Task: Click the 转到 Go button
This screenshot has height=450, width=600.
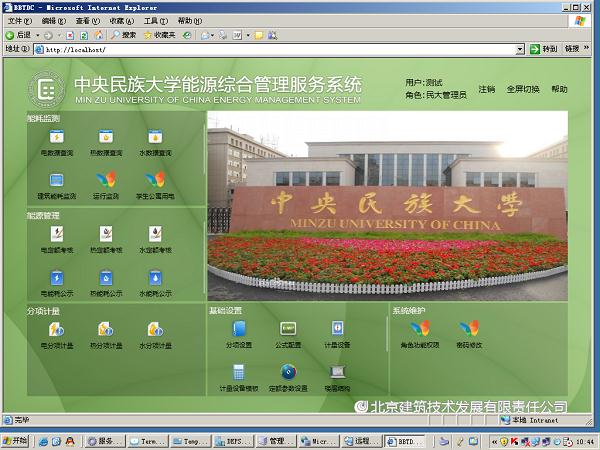Action: [545, 48]
